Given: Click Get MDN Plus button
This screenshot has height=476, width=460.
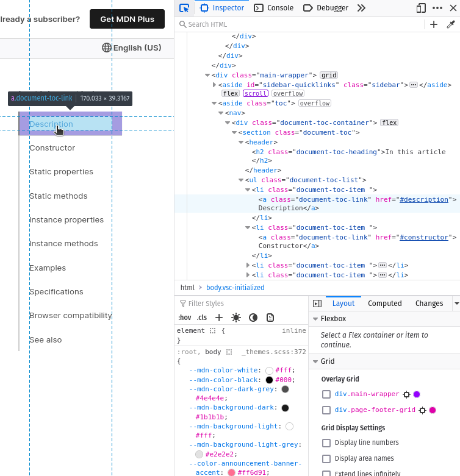Looking at the screenshot, I should coord(128,19).
